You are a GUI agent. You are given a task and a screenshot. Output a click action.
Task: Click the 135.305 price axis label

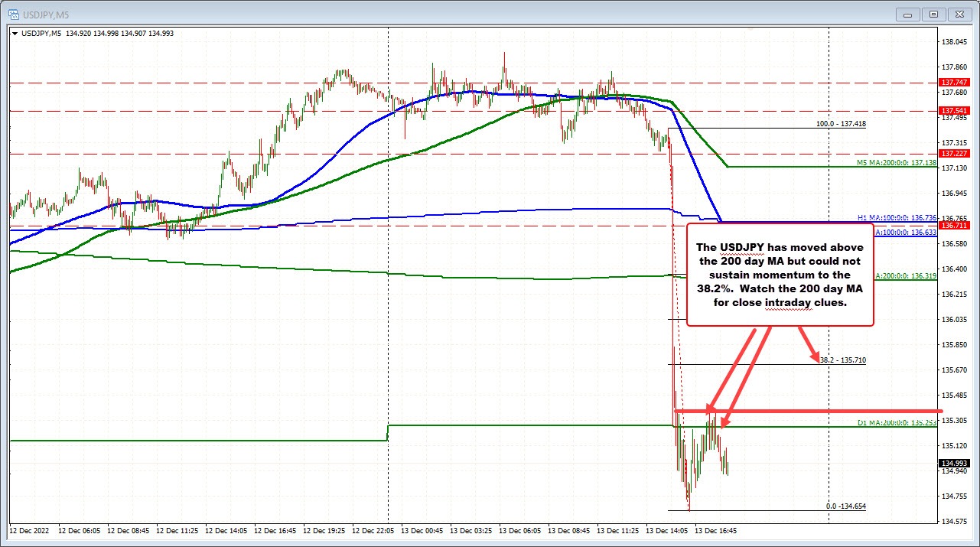point(953,420)
